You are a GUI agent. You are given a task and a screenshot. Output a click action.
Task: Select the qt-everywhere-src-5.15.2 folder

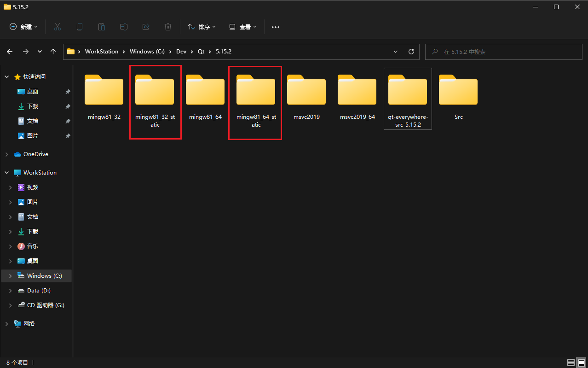point(408,99)
